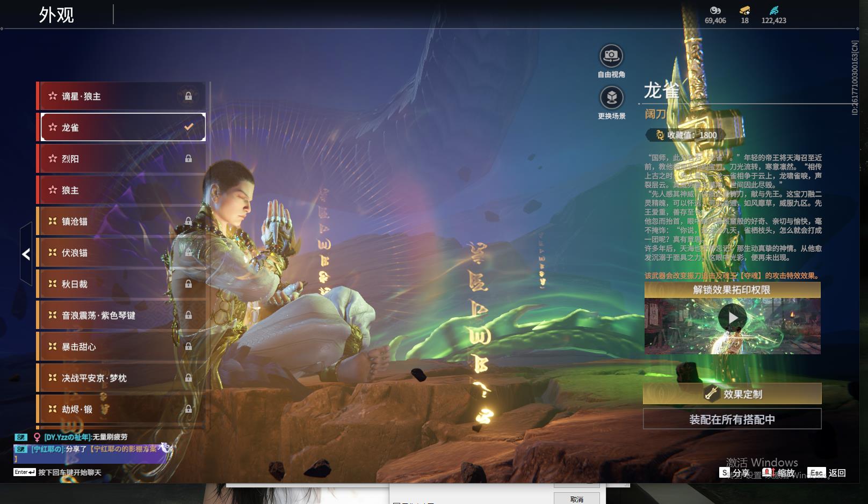868x504 pixels.
Task: Click the 外观 appearance page title
Action: [x=56, y=15]
